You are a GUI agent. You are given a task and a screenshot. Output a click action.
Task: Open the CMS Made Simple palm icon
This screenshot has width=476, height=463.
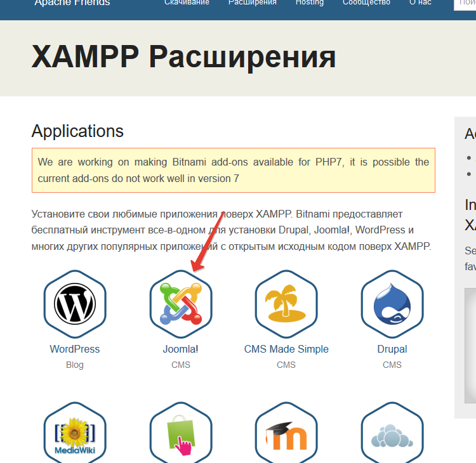coord(286,304)
